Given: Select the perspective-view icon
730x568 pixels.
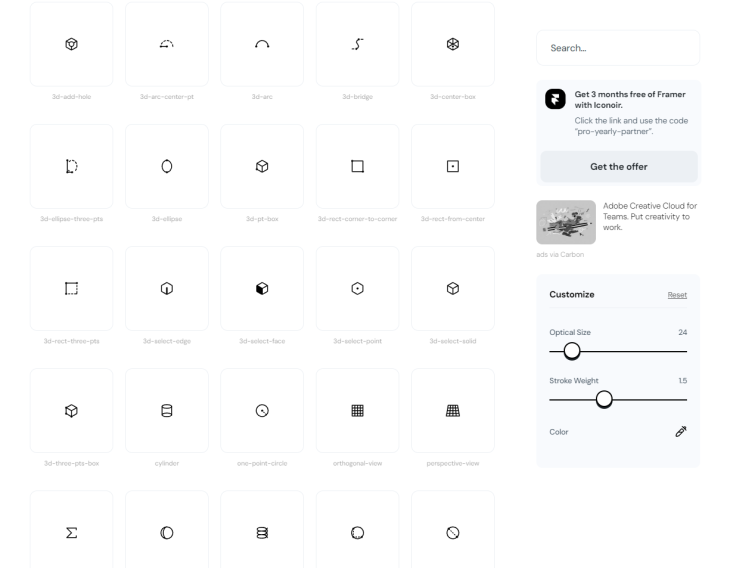Looking at the screenshot, I should 452,410.
